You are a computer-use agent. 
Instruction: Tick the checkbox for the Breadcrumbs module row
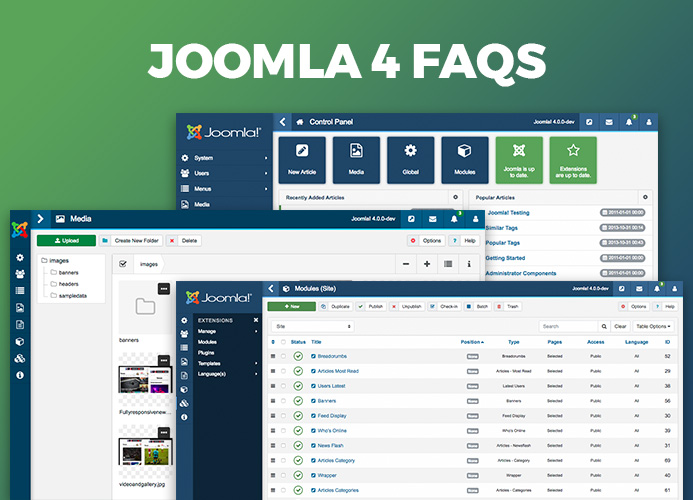[285, 356]
